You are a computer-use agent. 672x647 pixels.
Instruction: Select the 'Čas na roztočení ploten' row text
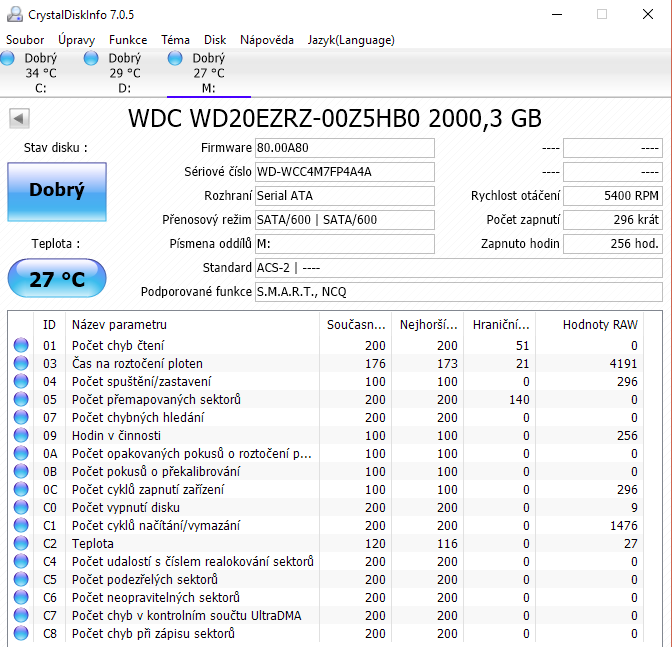point(137,363)
